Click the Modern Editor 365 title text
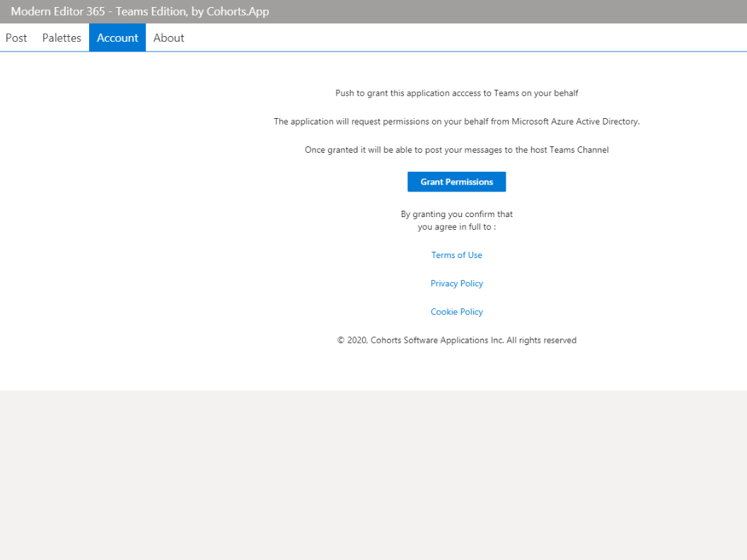Screen dimensions: 747x560 tap(139, 11)
